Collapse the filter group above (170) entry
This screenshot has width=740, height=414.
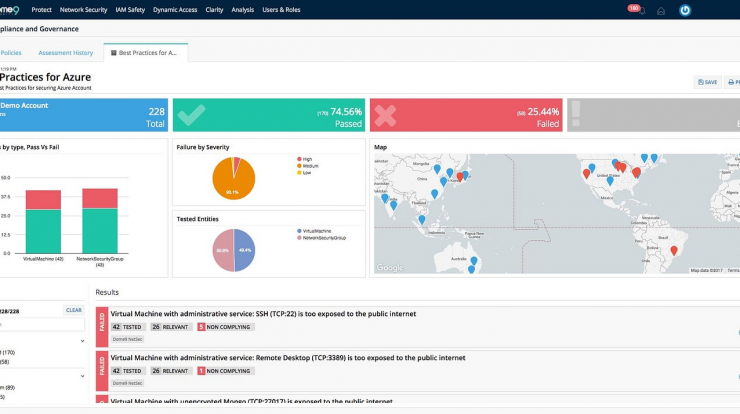82,341
